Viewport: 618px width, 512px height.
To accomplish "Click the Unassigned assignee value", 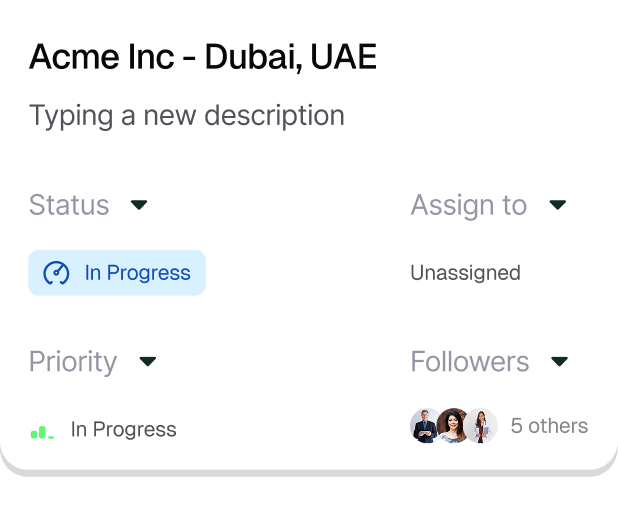I will coord(465,273).
